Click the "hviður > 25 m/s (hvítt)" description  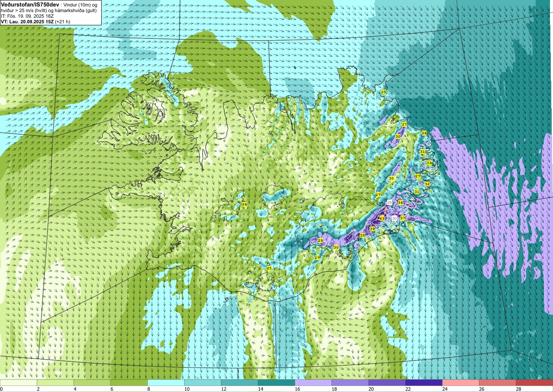pyautogui.click(x=24, y=10)
